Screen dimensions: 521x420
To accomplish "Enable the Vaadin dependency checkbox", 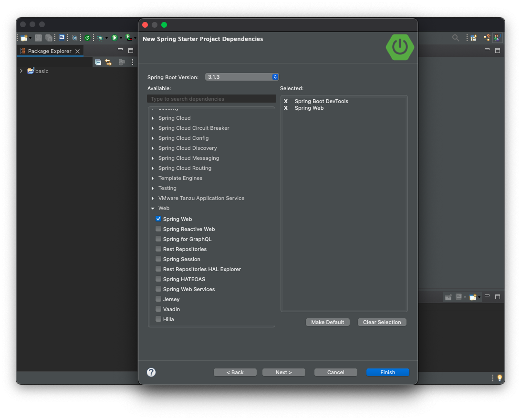I will pos(158,309).
